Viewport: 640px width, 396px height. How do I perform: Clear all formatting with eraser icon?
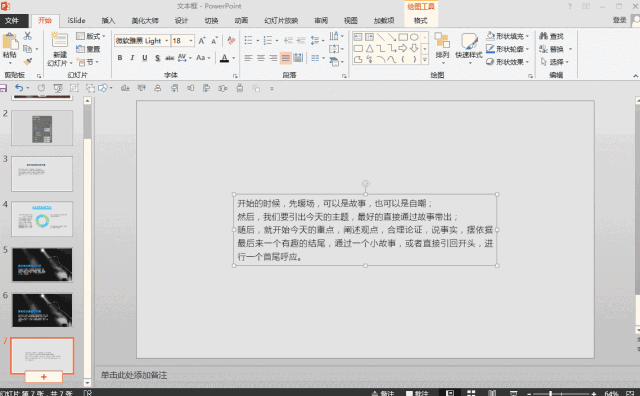coord(231,40)
